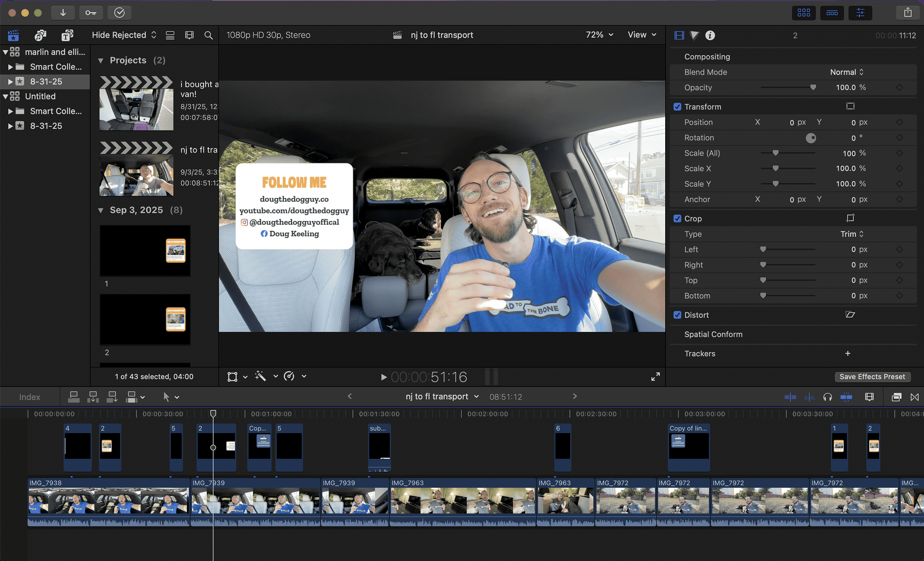Disable the Crop checkbox
924x561 pixels.
coord(677,219)
